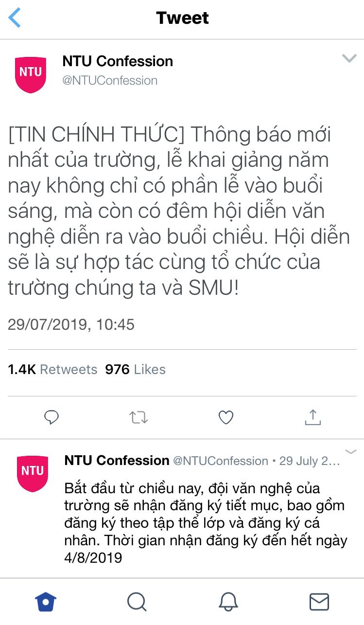Share the tweet via share icon

click(x=313, y=417)
